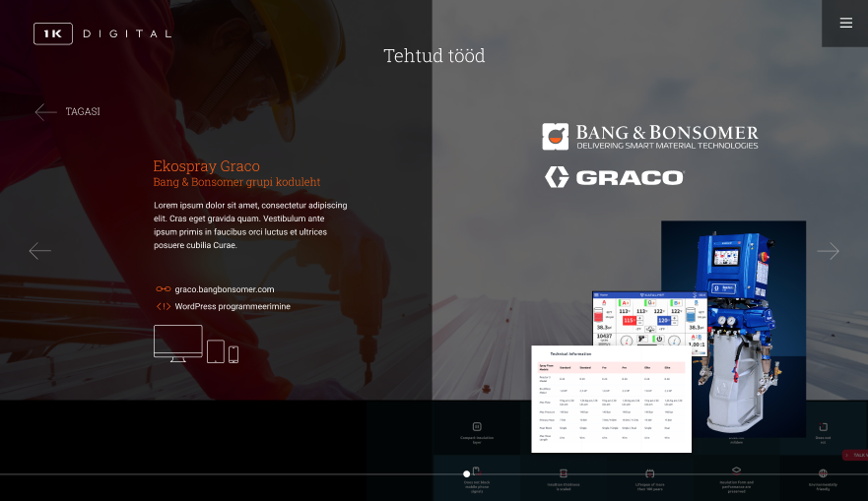The width and height of the screenshot is (868, 501).
Task: Click the red TALK tab at right edge
Action: (855, 455)
